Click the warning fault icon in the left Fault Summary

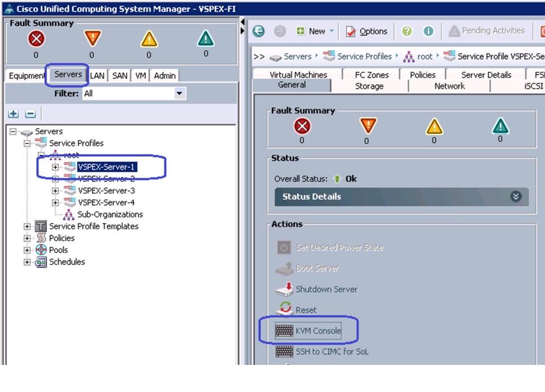pos(205,38)
